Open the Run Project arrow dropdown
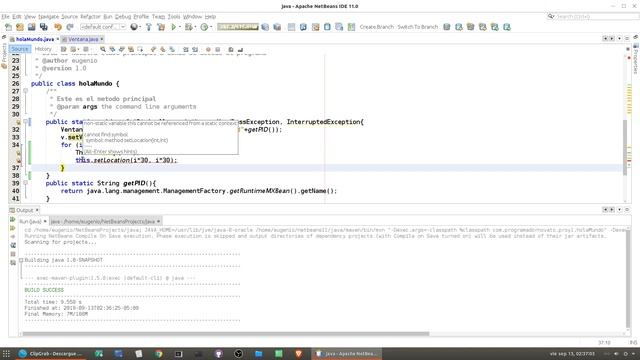The width and height of the screenshot is (640, 360). pyautogui.click(x=180, y=27)
